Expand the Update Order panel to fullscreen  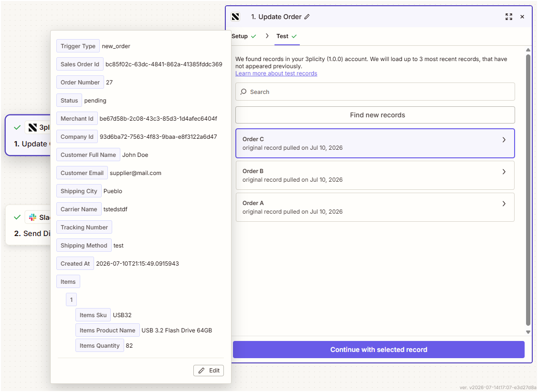[508, 17]
